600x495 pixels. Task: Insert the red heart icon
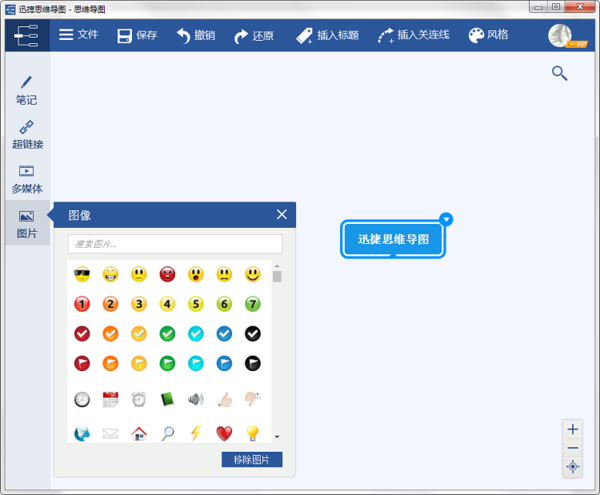(x=224, y=434)
